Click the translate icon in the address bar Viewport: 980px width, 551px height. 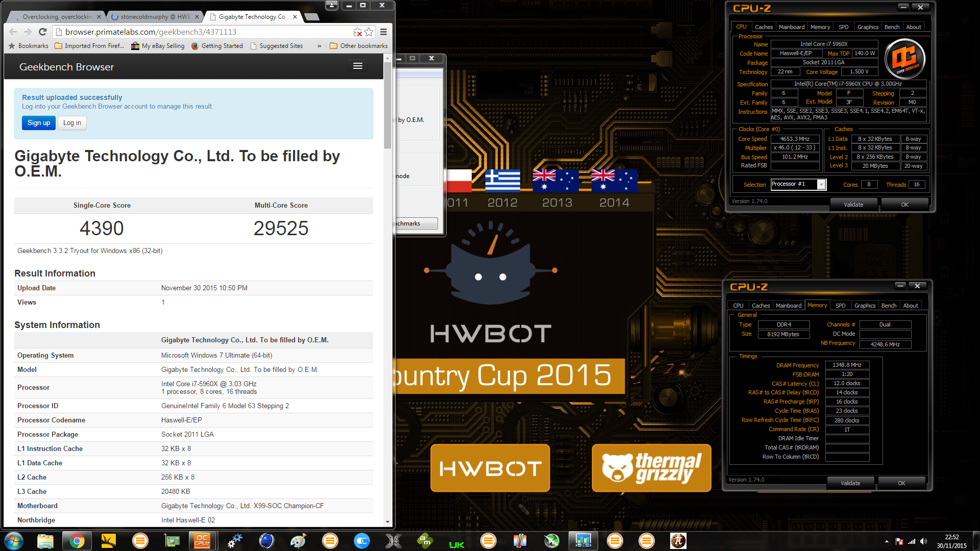358,32
